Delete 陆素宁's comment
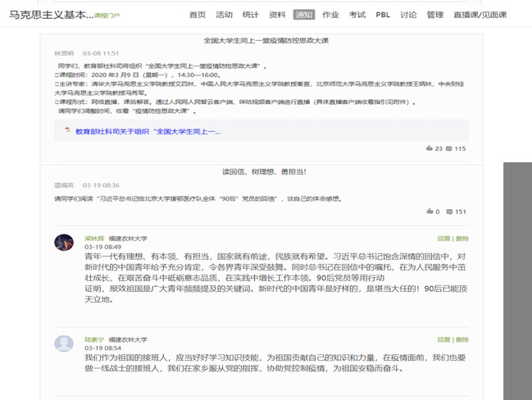This screenshot has width=532, height=400. [462, 339]
